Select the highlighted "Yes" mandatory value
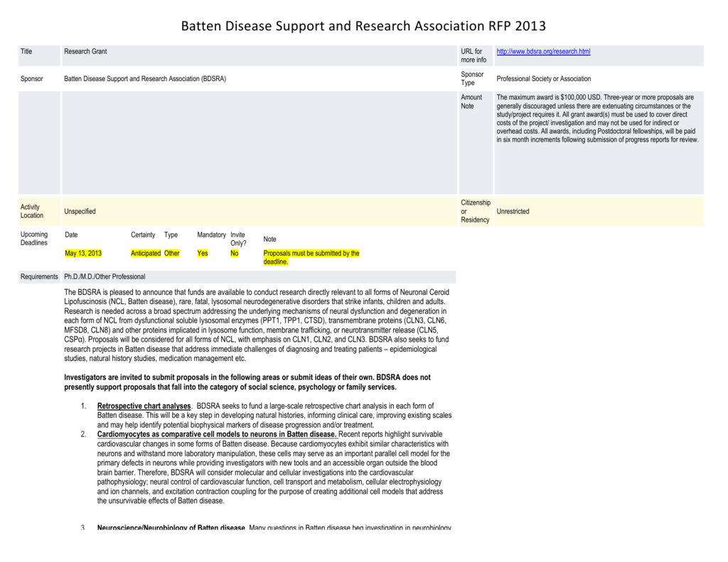Viewport: 728px width, 562px height. point(203,254)
